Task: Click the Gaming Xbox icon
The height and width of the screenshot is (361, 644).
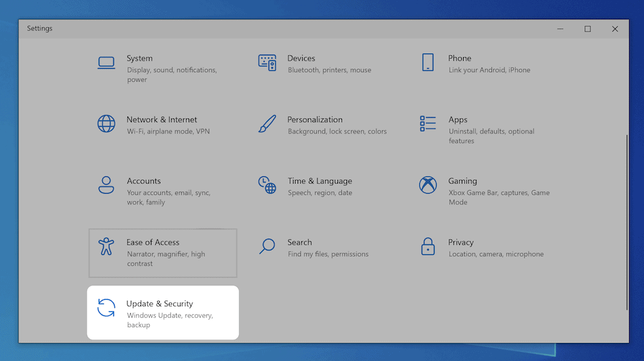Action: coord(428,185)
